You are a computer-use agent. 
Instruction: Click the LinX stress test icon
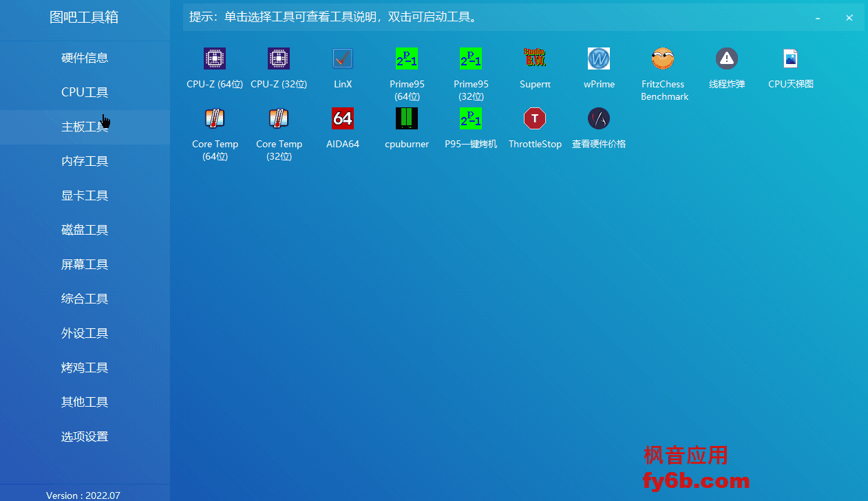tap(343, 58)
